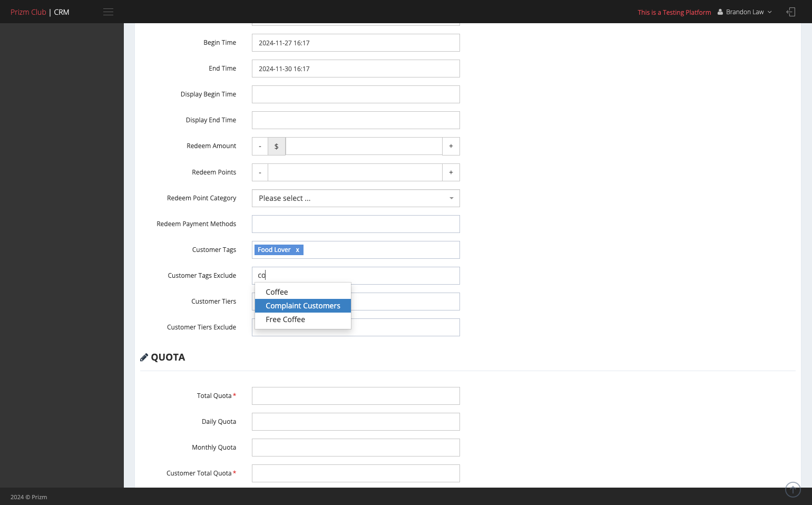Pick Free Coffee from suggestions
Viewport: 812px width, 505px height.
pyautogui.click(x=303, y=319)
